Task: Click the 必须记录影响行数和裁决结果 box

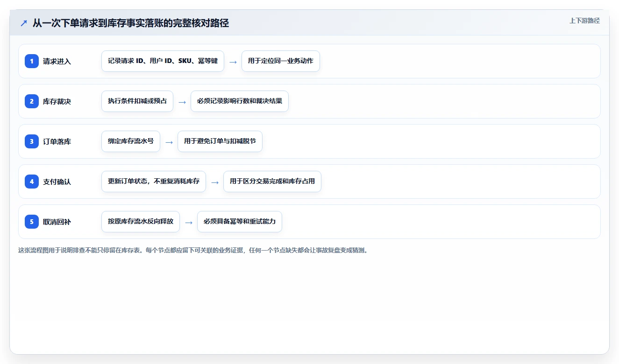Action: [x=240, y=101]
